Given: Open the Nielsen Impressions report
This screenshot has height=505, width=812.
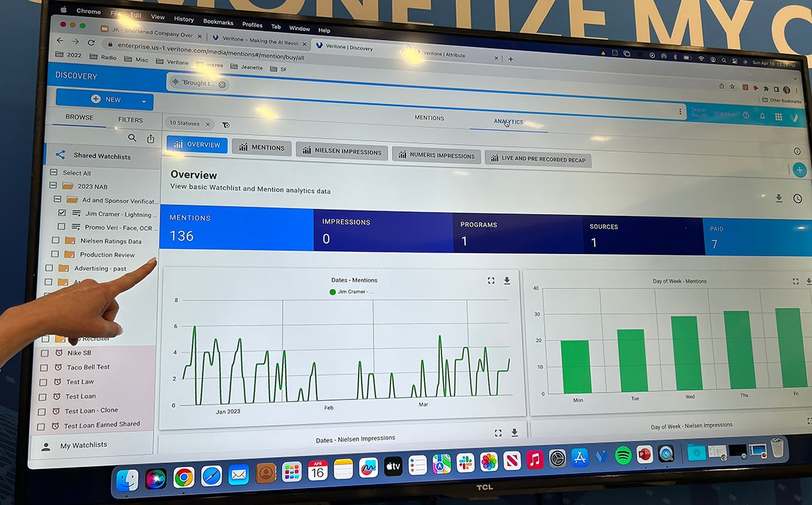Looking at the screenshot, I should (342, 151).
